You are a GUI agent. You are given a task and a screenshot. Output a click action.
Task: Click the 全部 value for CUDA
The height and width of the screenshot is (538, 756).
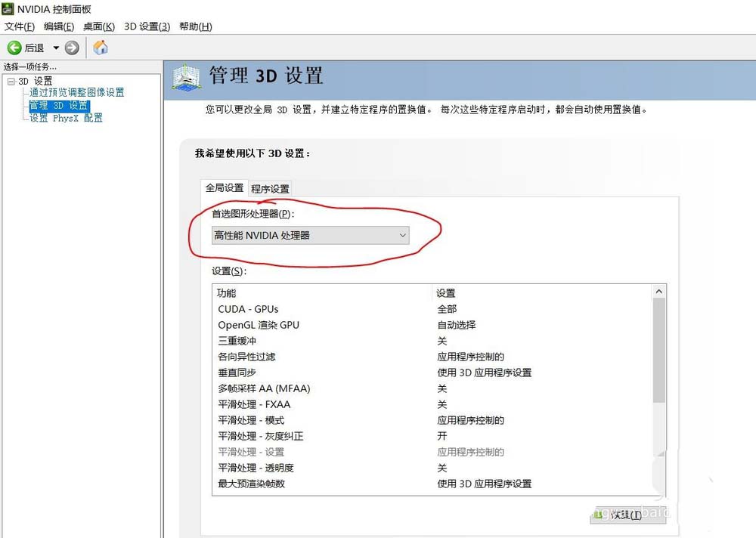point(447,309)
